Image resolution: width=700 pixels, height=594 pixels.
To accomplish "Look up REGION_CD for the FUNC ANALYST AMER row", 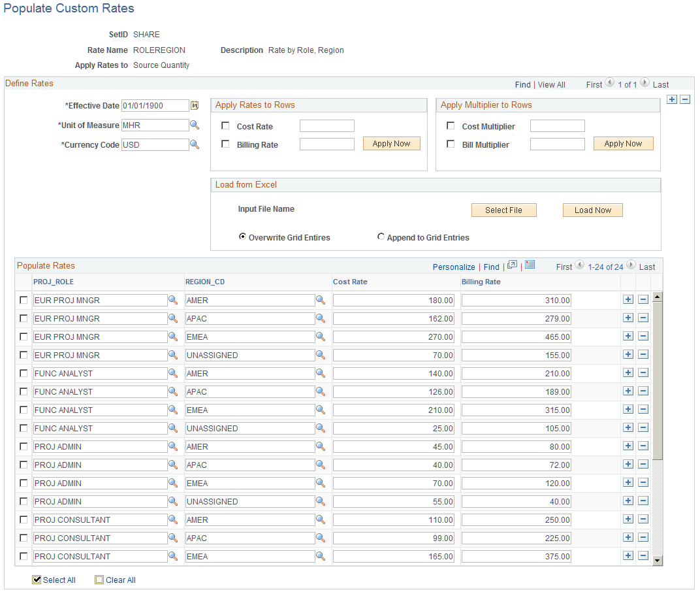I will (319, 373).
